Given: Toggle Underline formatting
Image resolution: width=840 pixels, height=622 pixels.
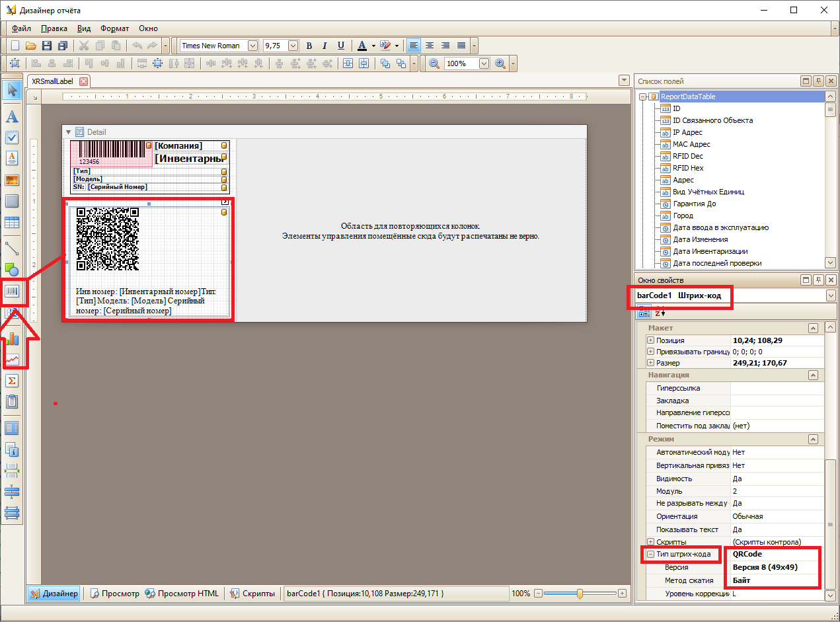Looking at the screenshot, I should [341, 46].
